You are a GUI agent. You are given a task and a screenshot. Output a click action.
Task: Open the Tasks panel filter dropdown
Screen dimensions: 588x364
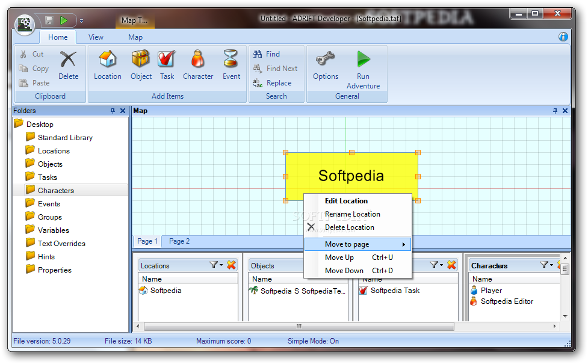click(x=436, y=265)
